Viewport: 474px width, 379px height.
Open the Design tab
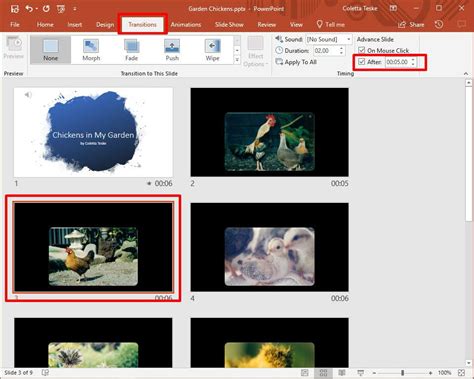coord(105,24)
